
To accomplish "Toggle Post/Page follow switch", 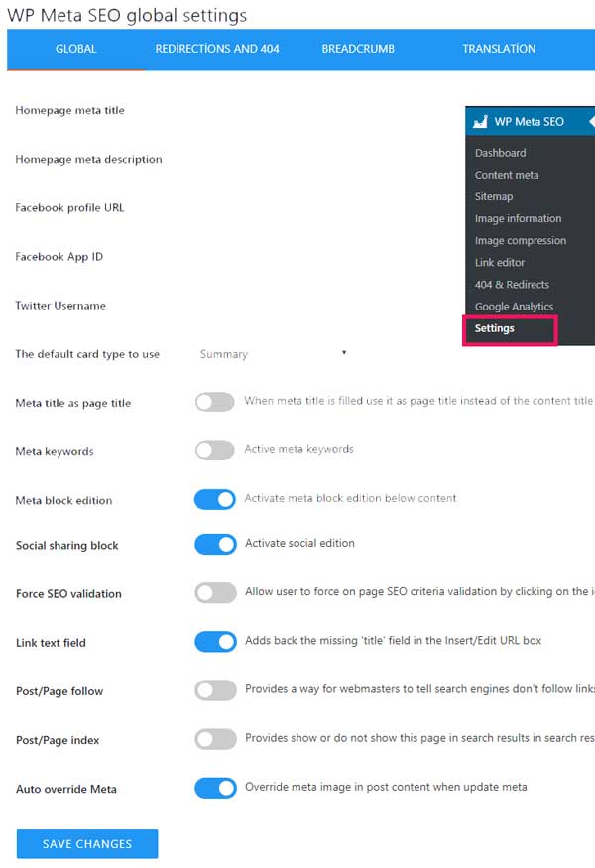I will tap(215, 690).
